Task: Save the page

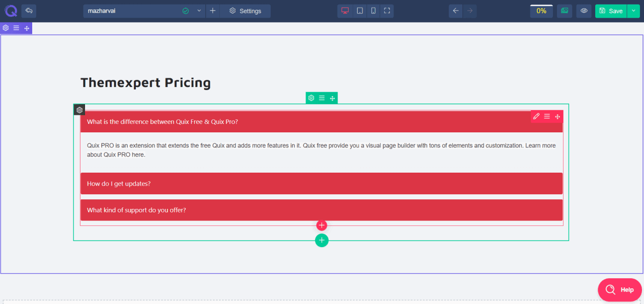Action: point(611,11)
